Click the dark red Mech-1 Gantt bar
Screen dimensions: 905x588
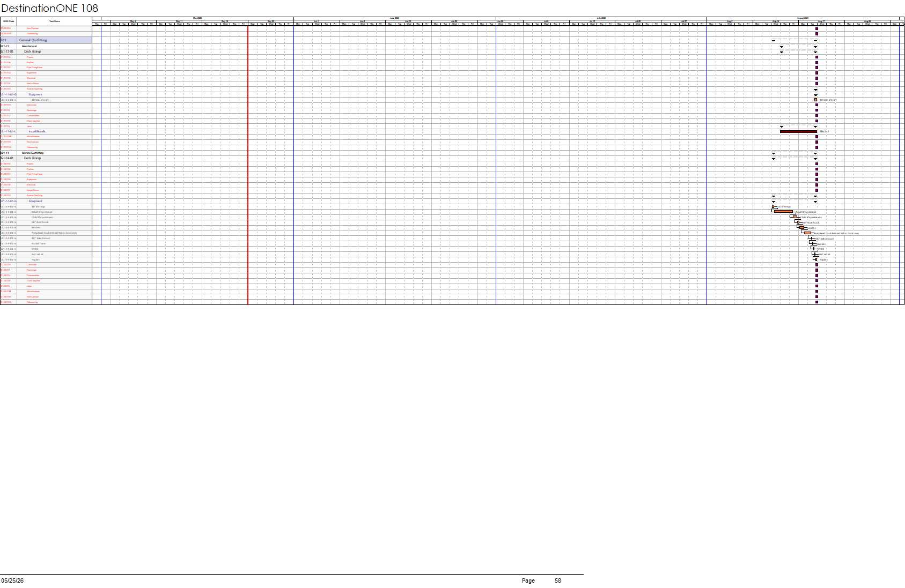tap(798, 131)
